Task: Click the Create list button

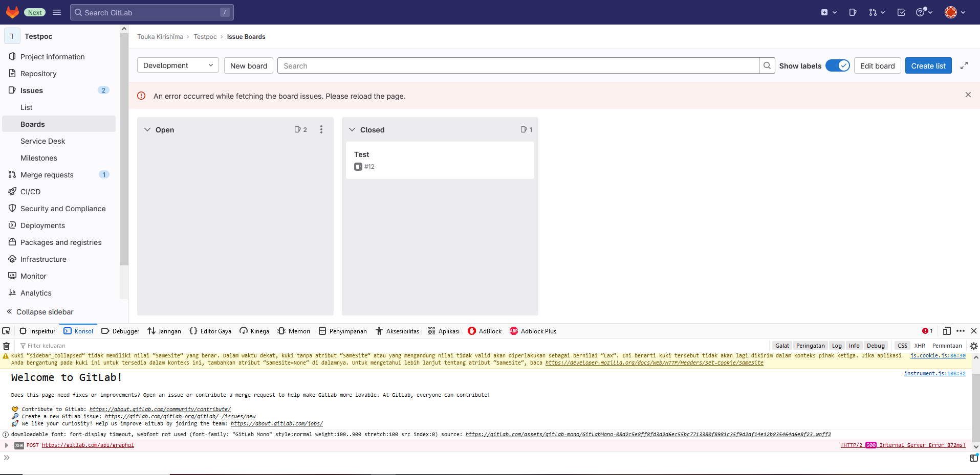Action: [x=928, y=65]
